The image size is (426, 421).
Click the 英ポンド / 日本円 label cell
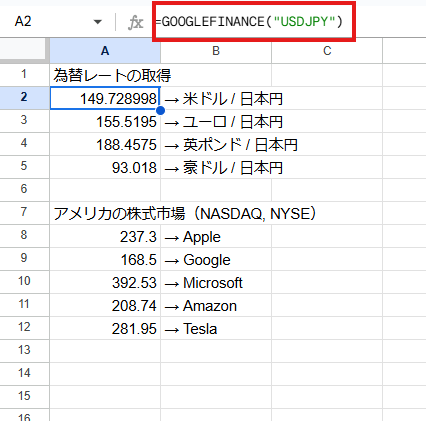pos(216,144)
